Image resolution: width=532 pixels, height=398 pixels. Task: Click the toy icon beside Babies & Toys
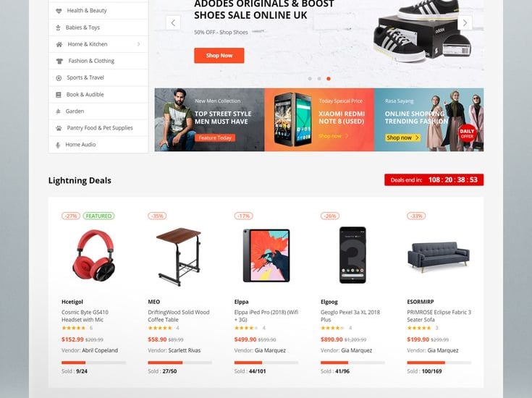pyautogui.click(x=58, y=27)
